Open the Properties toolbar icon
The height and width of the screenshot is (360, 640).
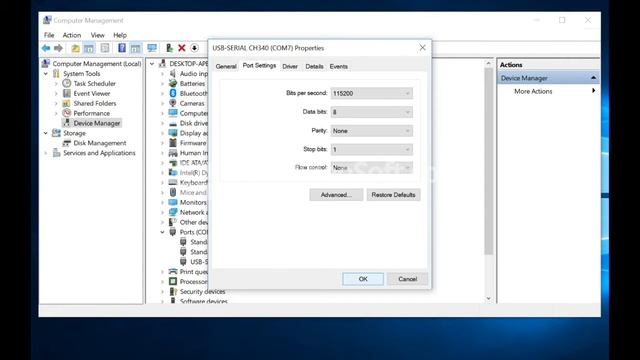pos(105,48)
